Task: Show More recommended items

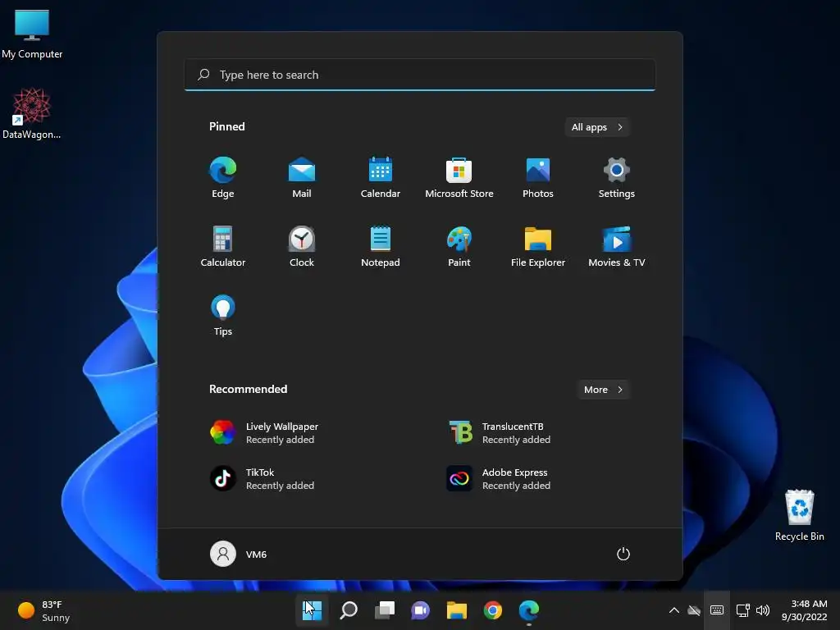Action: coord(603,390)
